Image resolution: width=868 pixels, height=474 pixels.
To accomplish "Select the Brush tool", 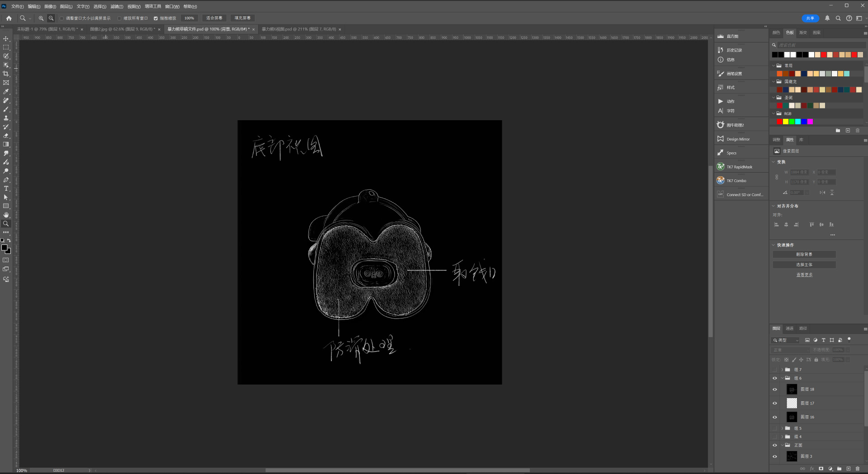I will (x=6, y=109).
